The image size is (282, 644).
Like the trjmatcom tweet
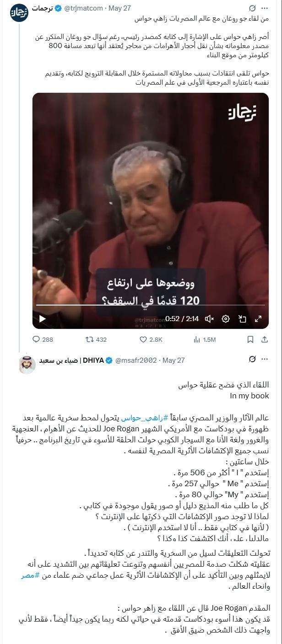(151, 339)
